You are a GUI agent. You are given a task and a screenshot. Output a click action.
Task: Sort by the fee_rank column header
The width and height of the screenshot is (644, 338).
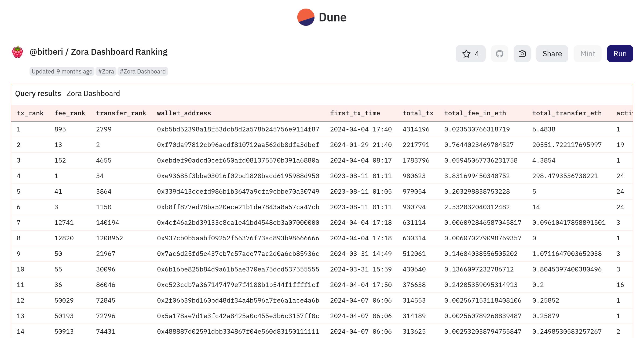click(70, 113)
